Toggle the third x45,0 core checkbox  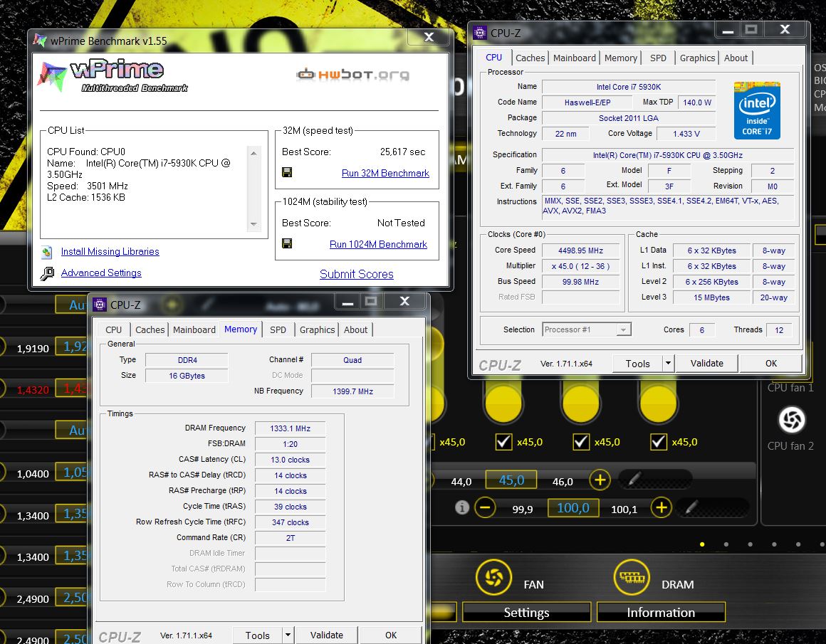click(581, 442)
